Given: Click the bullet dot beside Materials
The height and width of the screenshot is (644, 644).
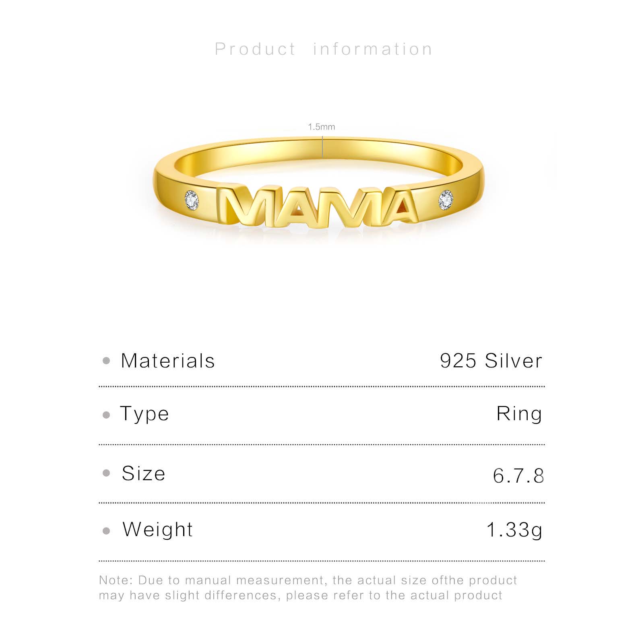Looking at the screenshot, I should tap(106, 361).
